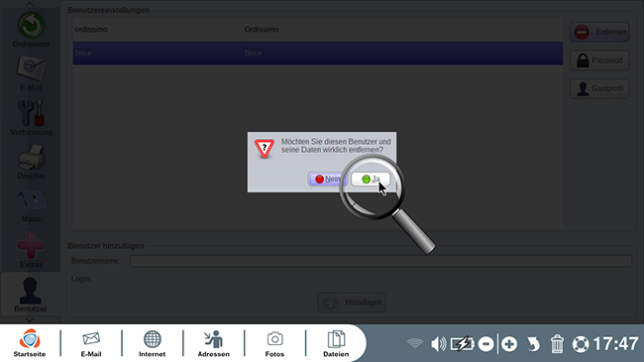Open the Fotos camera icon
Viewport: 644px width, 362px height.
pyautogui.click(x=274, y=343)
